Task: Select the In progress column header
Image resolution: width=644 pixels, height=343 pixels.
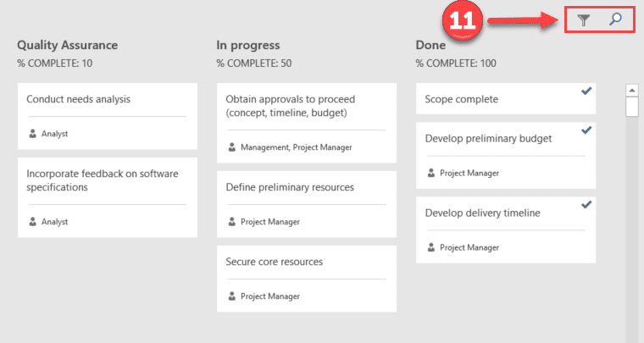Action: 248,45
